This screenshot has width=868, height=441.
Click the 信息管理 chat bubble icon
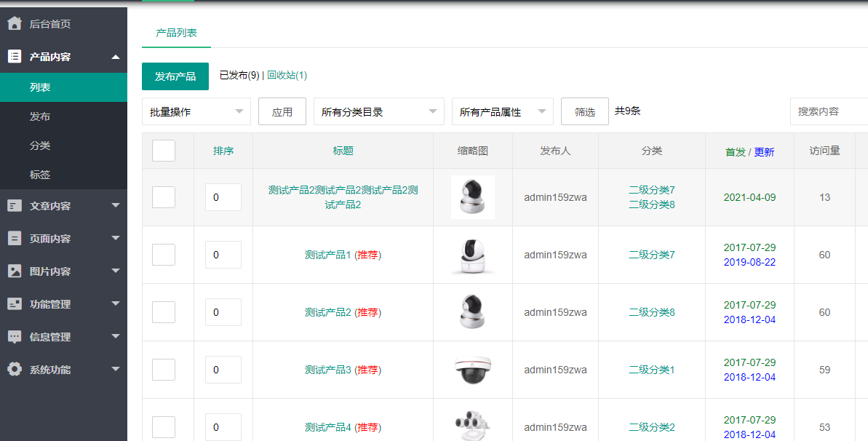(14, 337)
